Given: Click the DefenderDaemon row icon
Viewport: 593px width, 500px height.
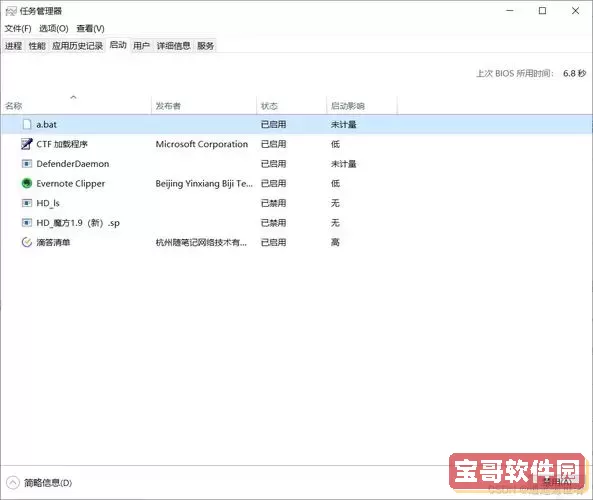Looking at the screenshot, I should coord(27,164).
